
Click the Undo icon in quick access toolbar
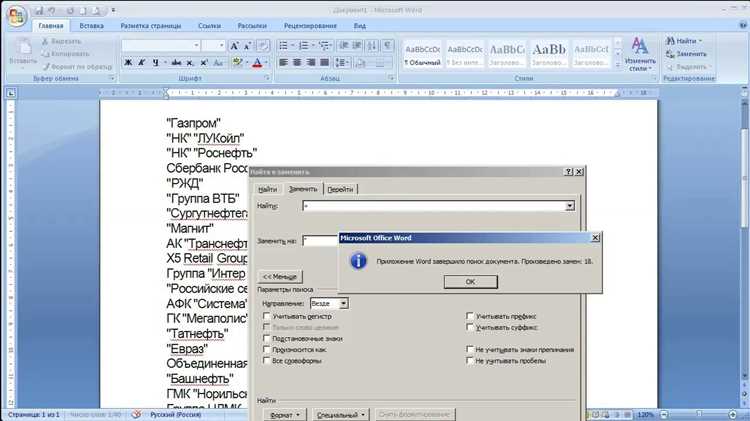52,10
